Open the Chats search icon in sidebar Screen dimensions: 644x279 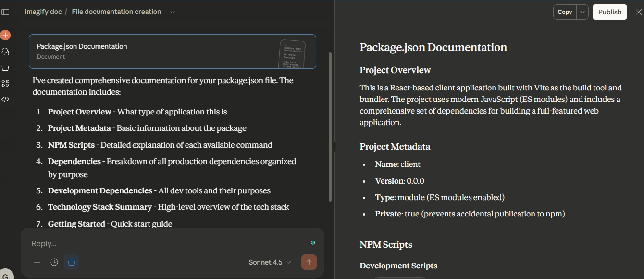[5, 51]
